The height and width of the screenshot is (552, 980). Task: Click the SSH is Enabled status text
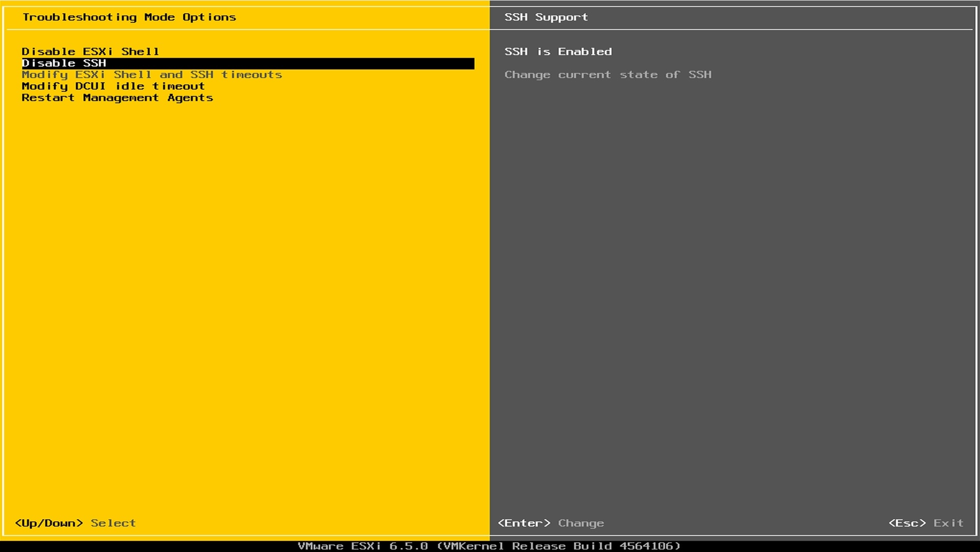click(558, 51)
